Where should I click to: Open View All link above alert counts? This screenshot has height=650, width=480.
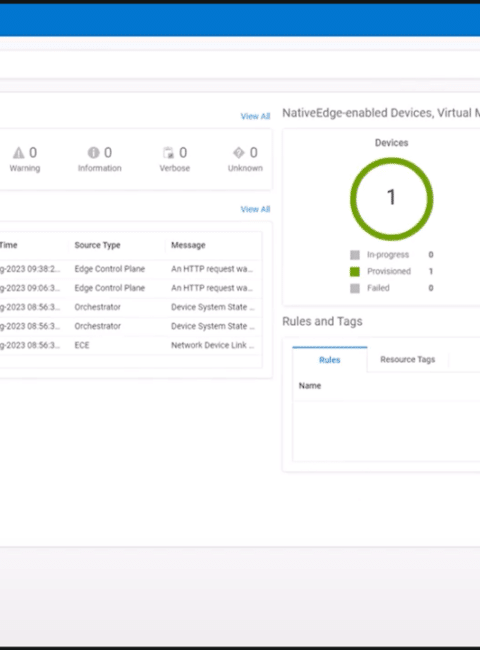[255, 116]
